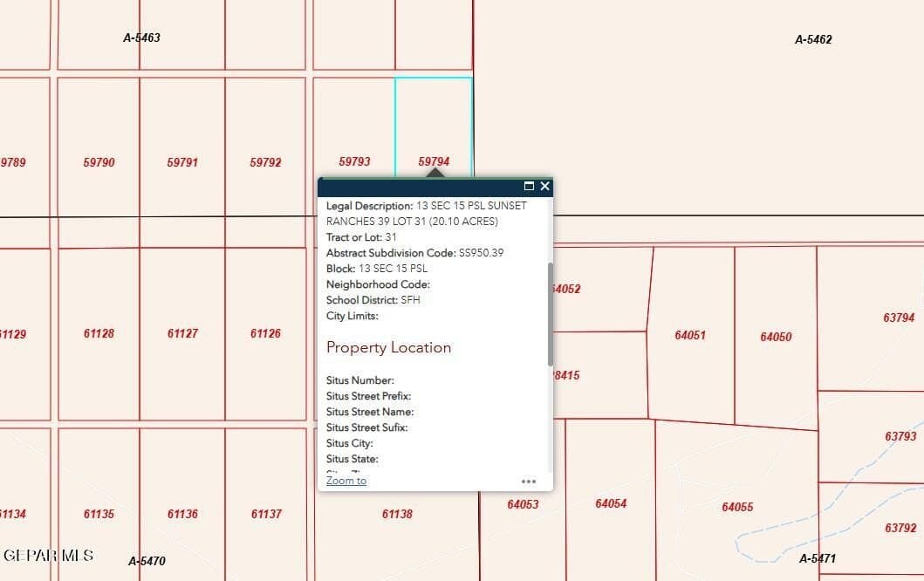Click the Property Location heading
The image size is (924, 581).
click(388, 348)
